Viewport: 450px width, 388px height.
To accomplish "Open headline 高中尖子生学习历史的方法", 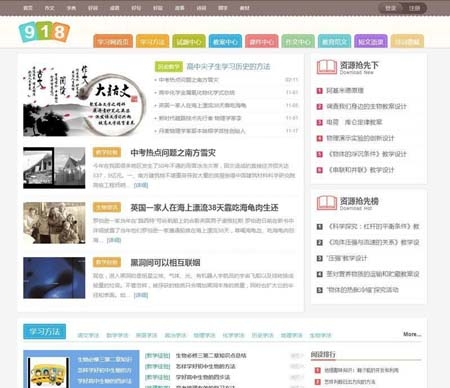I will pos(228,67).
